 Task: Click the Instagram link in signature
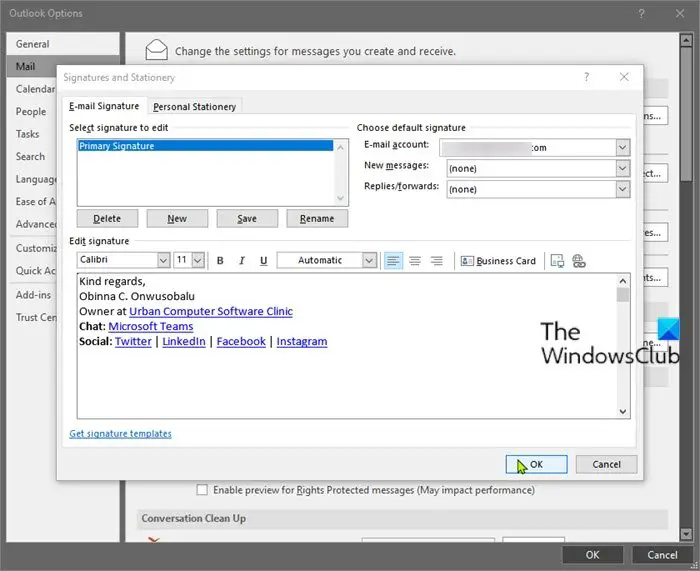[302, 342]
